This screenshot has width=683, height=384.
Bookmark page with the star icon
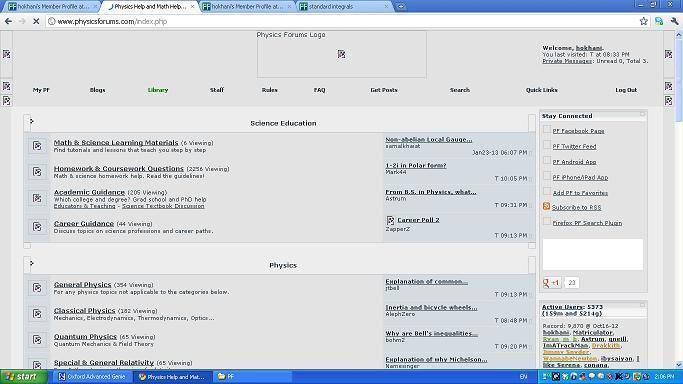point(643,21)
